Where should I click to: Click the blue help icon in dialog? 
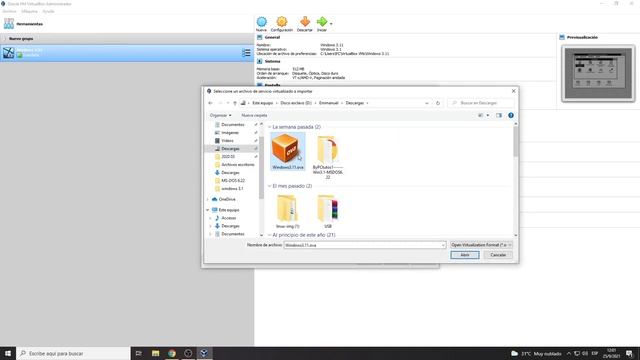(x=511, y=116)
